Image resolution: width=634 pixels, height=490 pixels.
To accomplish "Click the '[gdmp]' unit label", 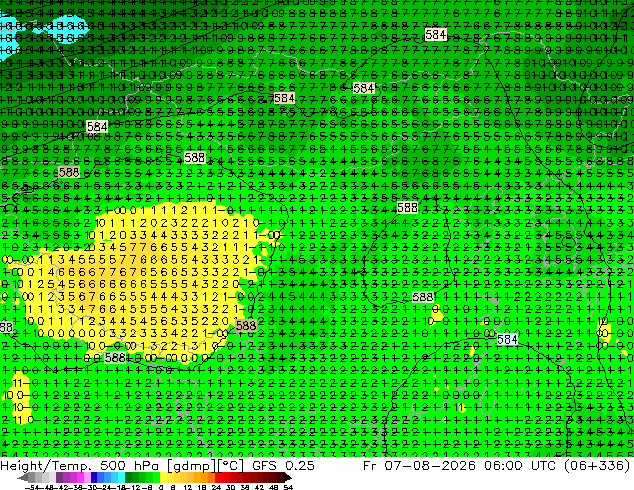I will (x=192, y=466).
